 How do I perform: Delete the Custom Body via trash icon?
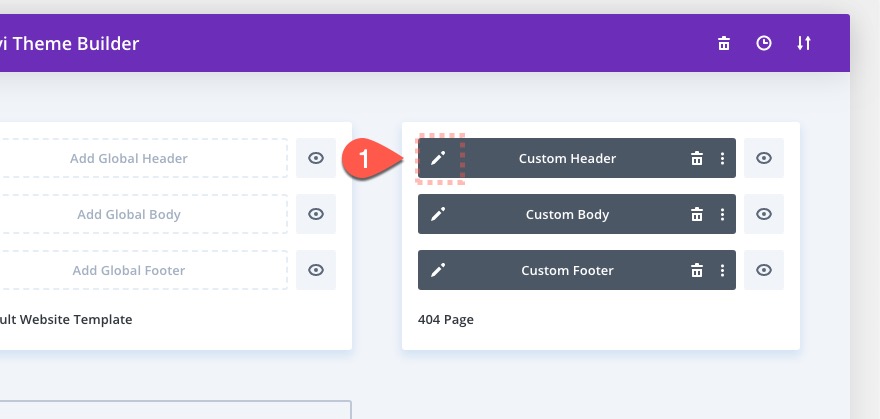[696, 214]
